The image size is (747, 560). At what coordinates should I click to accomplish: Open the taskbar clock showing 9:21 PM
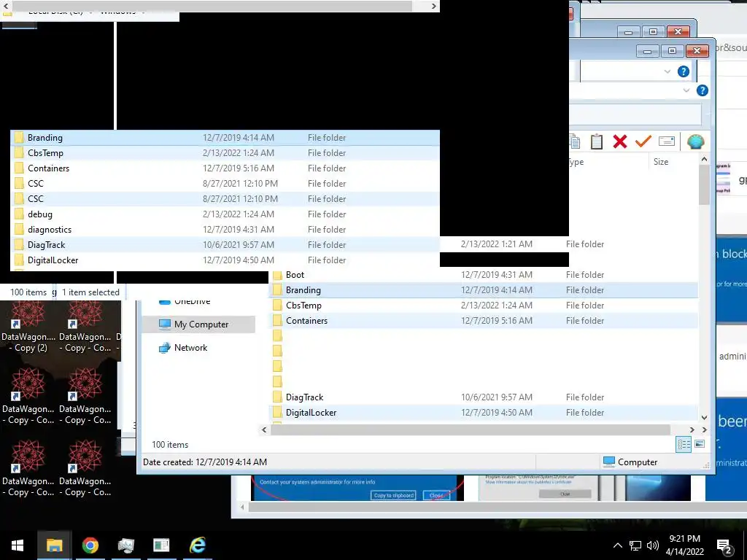coord(684,545)
